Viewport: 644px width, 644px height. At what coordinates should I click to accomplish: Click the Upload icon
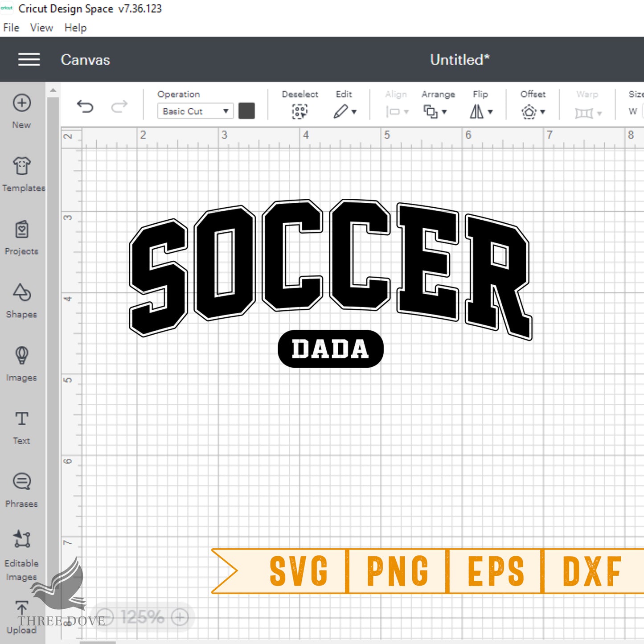pyautogui.click(x=21, y=609)
